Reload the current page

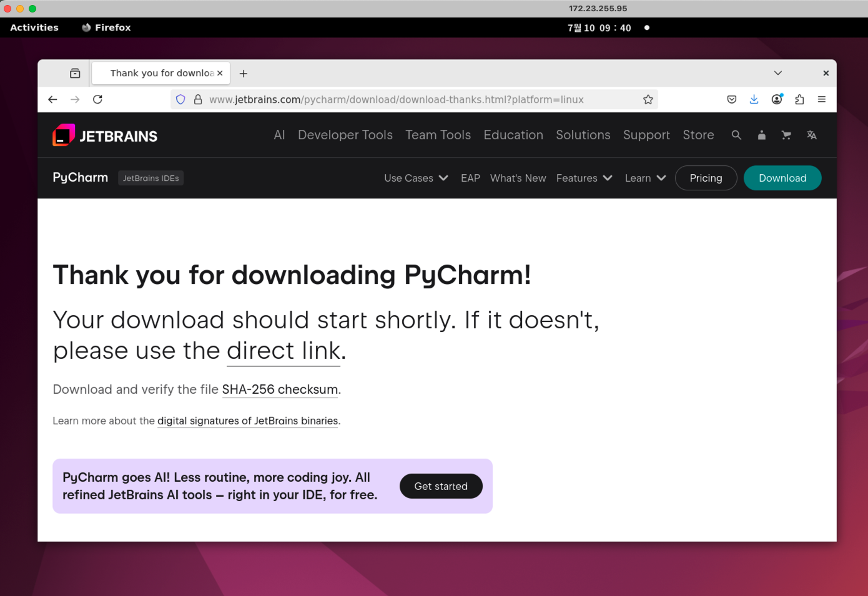pos(97,99)
